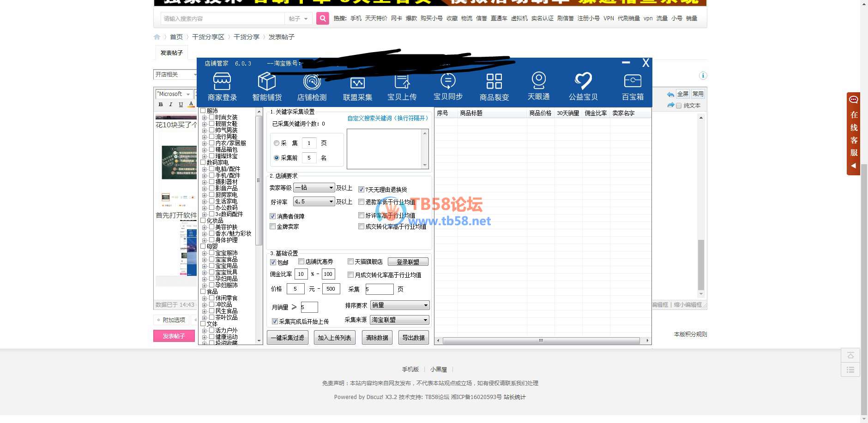Toggle 消费者保障 checkbox
The image size is (868, 423).
coord(272,216)
